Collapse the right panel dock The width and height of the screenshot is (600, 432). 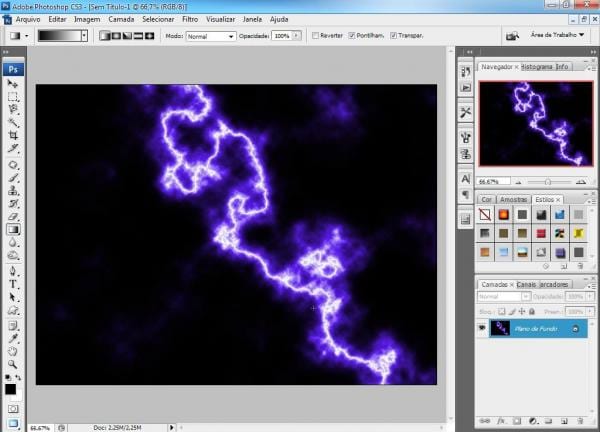coord(593,52)
